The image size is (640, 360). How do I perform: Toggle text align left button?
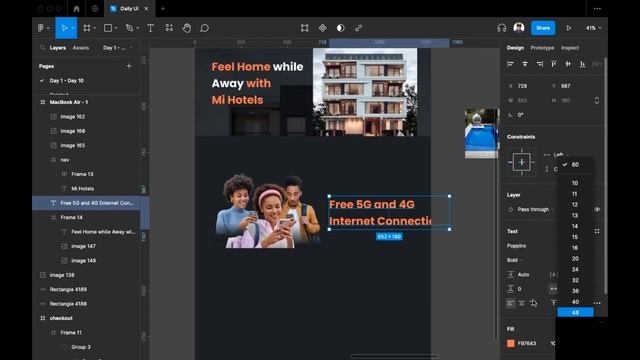pos(511,303)
